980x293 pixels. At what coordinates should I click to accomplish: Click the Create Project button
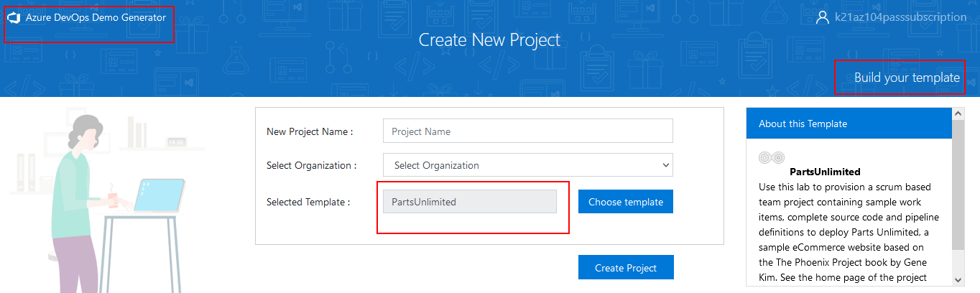(626, 267)
